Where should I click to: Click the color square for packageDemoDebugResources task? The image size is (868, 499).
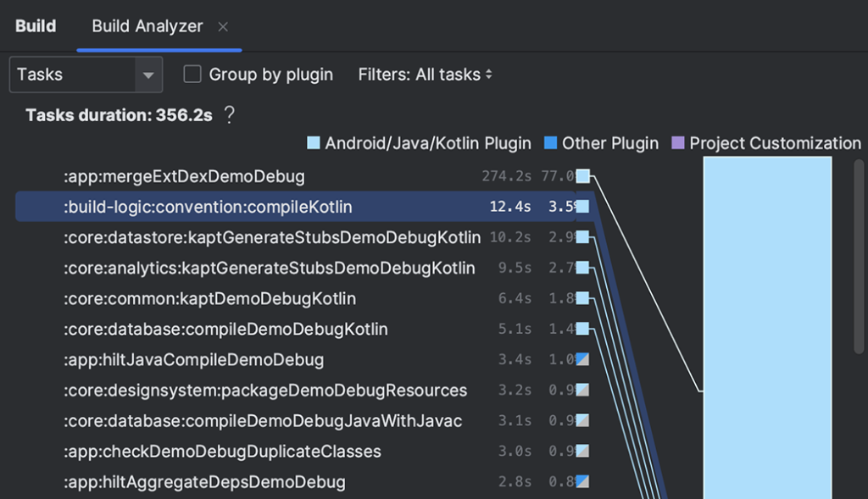[582, 390]
